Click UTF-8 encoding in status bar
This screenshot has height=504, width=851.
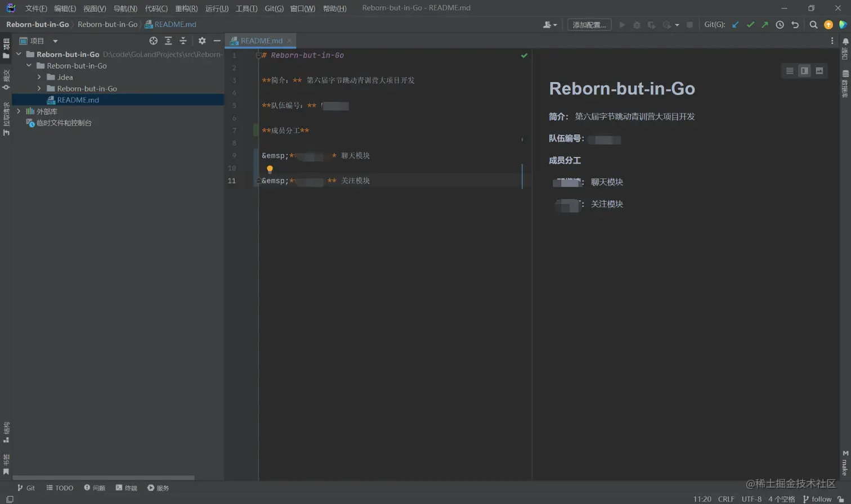pos(751,499)
